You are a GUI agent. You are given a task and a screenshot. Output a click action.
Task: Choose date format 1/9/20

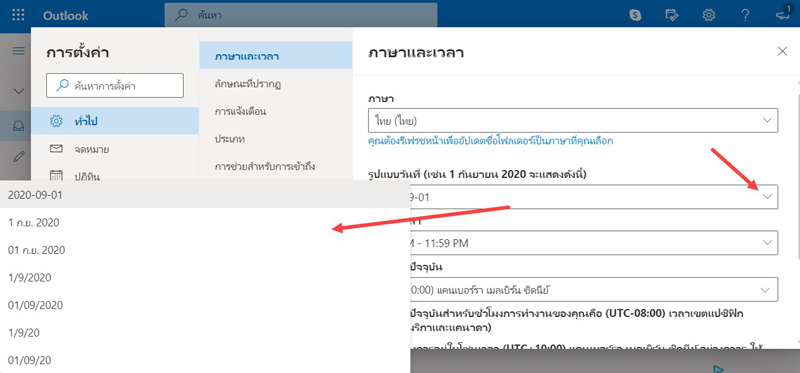tap(205, 332)
